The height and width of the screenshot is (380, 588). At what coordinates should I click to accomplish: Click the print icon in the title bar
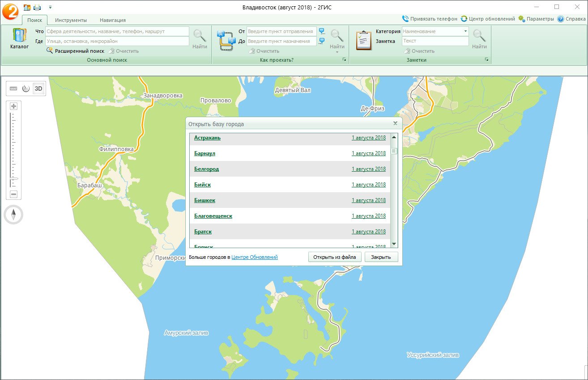pos(37,7)
